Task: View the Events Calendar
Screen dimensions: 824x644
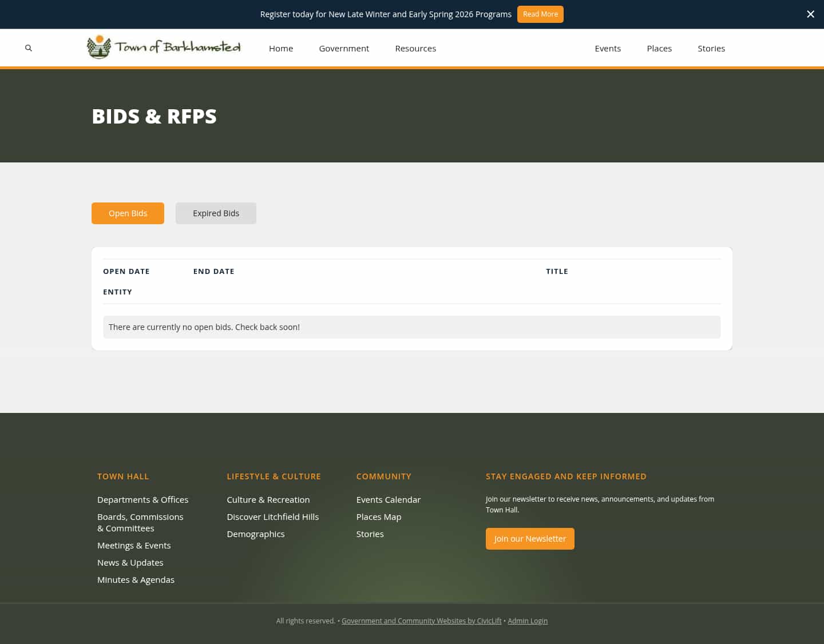Action: (x=389, y=499)
